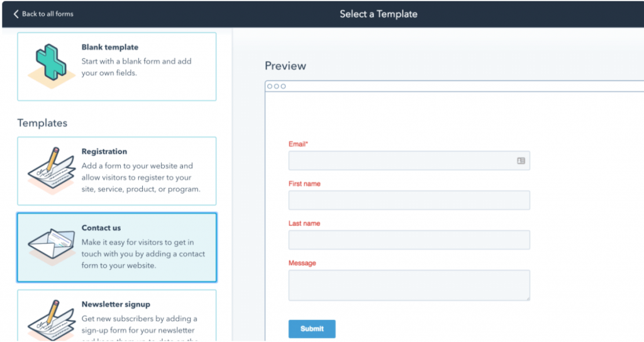Choose the Registration template card
Viewport: 644px width, 342px height.
click(x=116, y=171)
